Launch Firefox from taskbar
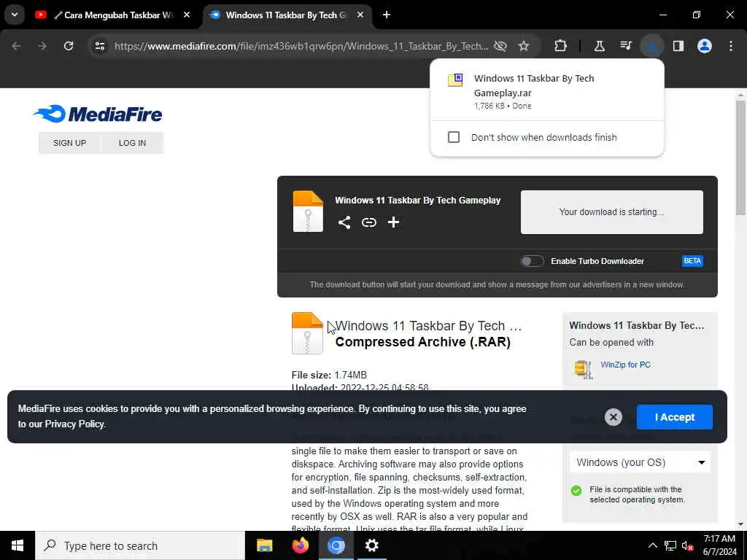747x560 pixels. click(x=300, y=545)
